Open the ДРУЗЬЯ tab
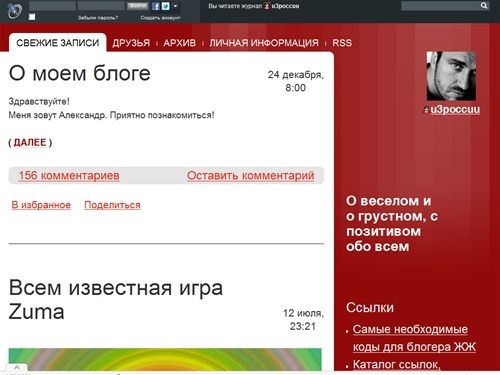This screenshot has height=375, width=500. coord(131,43)
